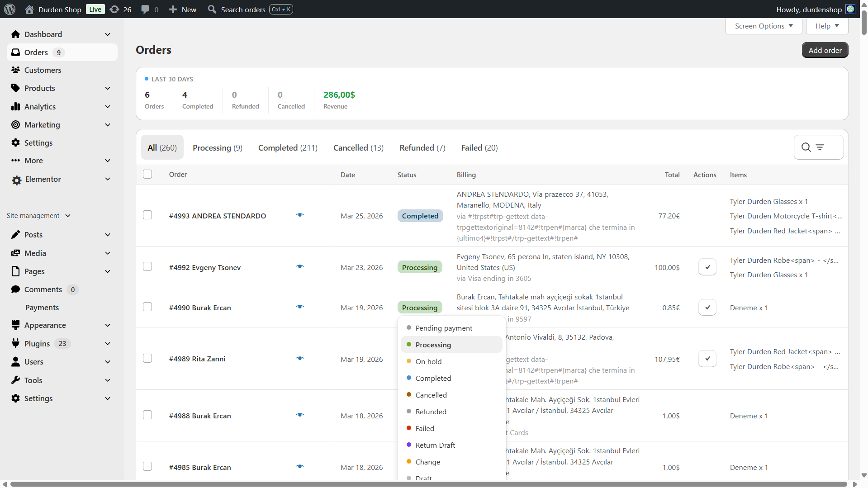The height and width of the screenshot is (488, 868).
Task: Switch to the Completed (211) tab
Action: (x=288, y=148)
